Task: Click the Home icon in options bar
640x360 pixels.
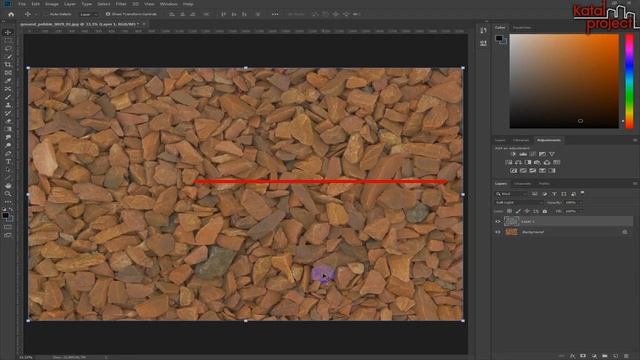Action: (11, 14)
